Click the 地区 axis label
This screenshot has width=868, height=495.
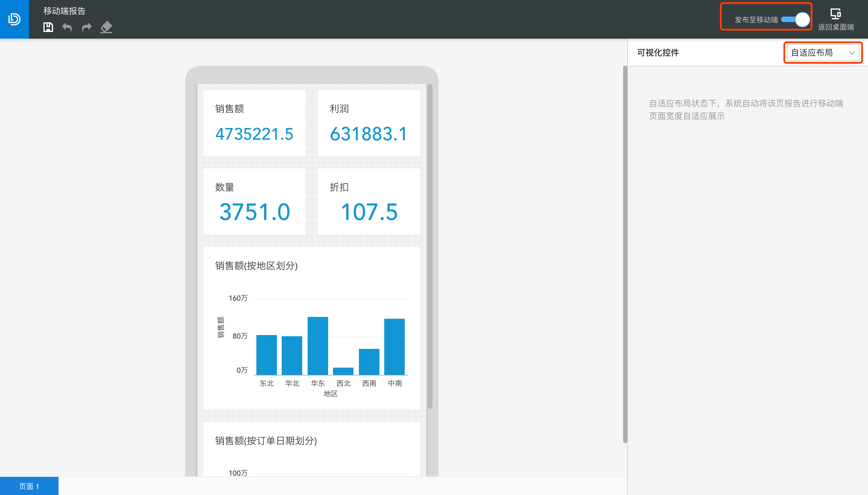[331, 394]
